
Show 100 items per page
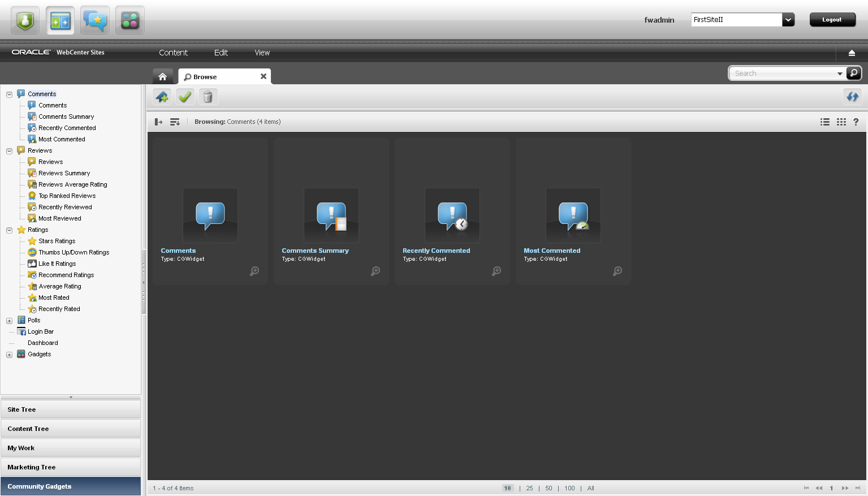coord(569,488)
